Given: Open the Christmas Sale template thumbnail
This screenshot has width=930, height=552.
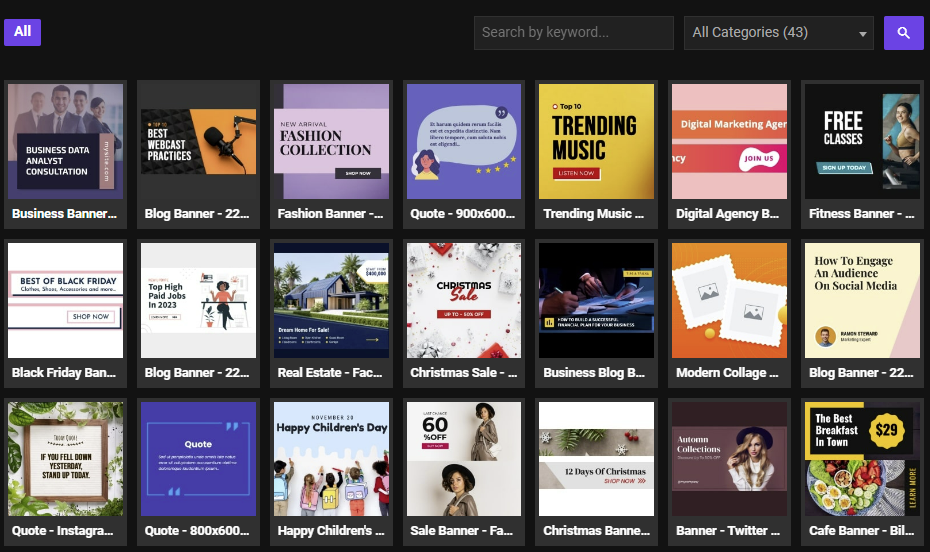Looking at the screenshot, I should coord(464,300).
